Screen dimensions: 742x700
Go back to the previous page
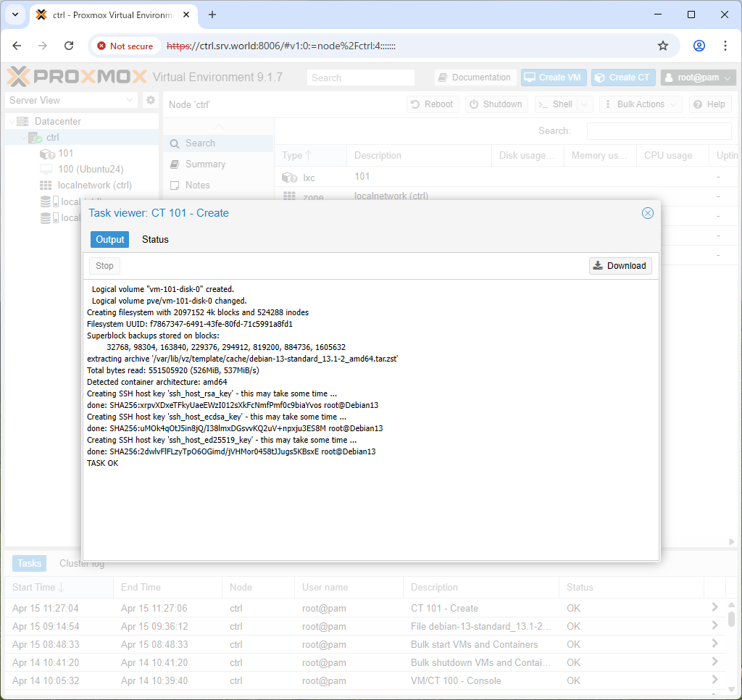[x=17, y=46]
